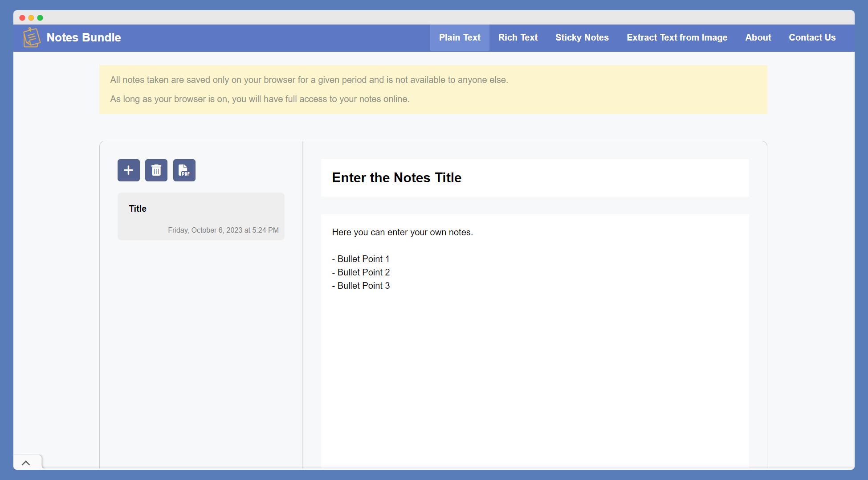Click the Enter the Notes Title heading
The width and height of the screenshot is (868, 480).
tap(396, 177)
